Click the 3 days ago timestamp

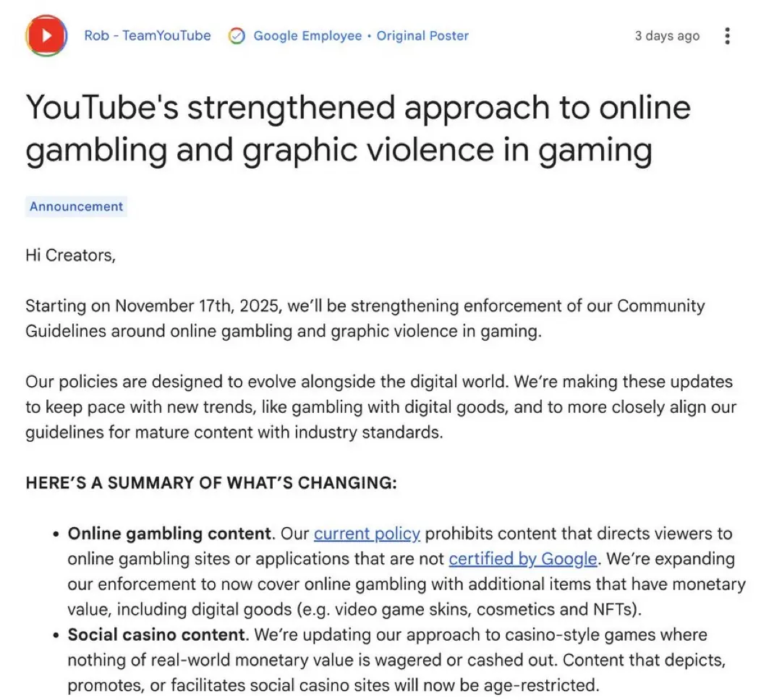(x=667, y=36)
